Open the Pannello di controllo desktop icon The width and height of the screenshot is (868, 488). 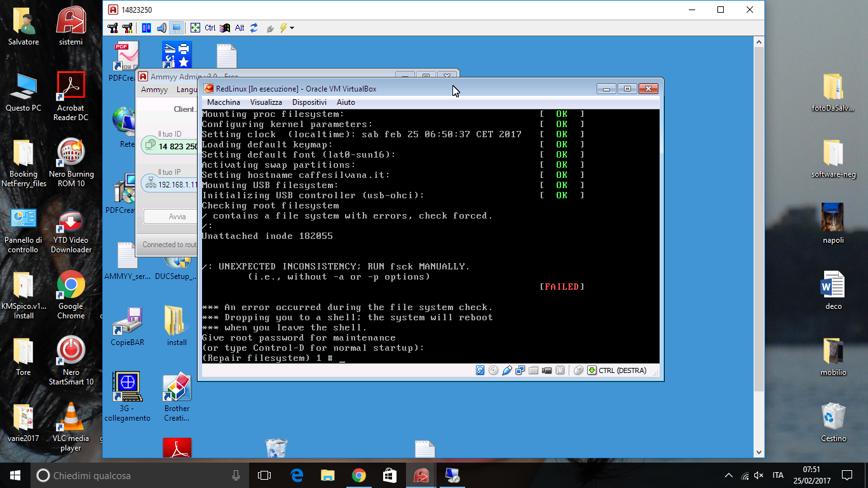[24, 230]
